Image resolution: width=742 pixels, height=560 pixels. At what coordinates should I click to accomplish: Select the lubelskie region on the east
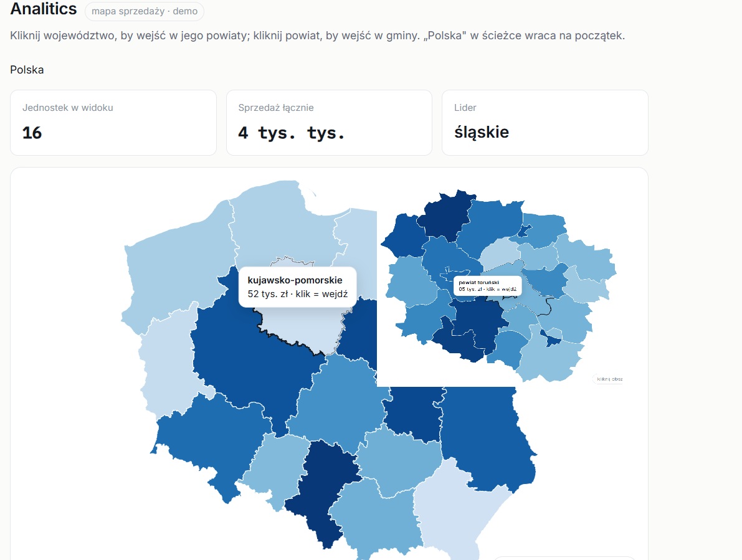(487, 435)
